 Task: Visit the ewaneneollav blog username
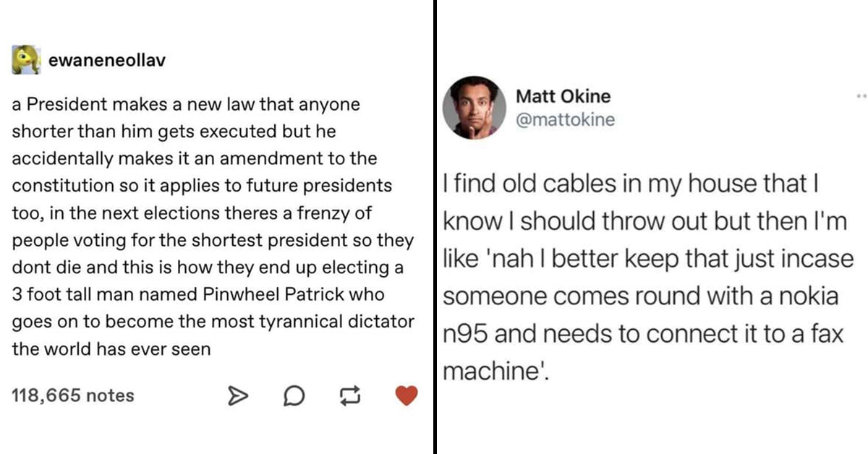coord(106,61)
